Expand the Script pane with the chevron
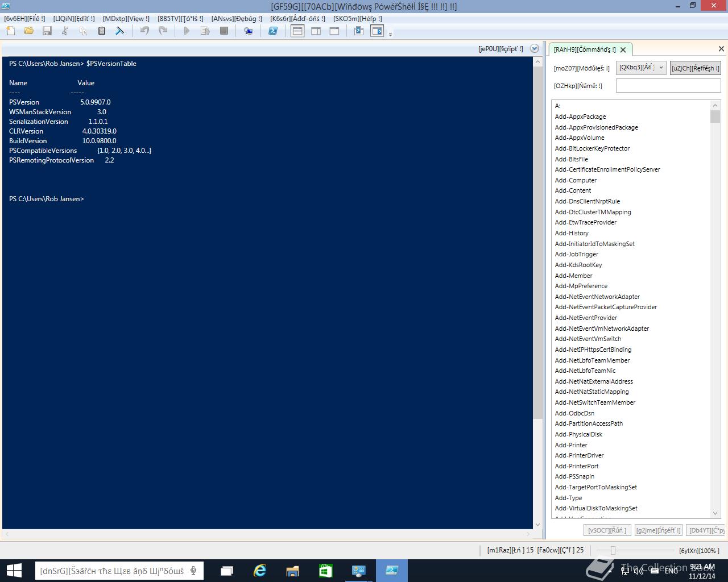Screen dimensions: 728x582 tap(534, 49)
